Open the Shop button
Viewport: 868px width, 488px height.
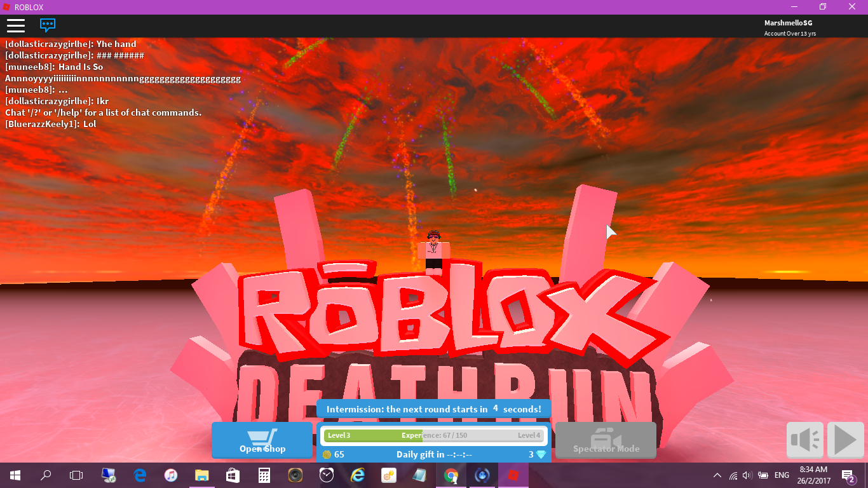[x=262, y=440]
